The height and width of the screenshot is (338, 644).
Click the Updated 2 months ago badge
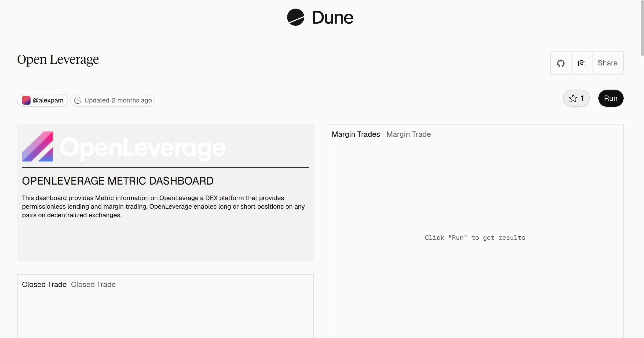pyautogui.click(x=113, y=100)
